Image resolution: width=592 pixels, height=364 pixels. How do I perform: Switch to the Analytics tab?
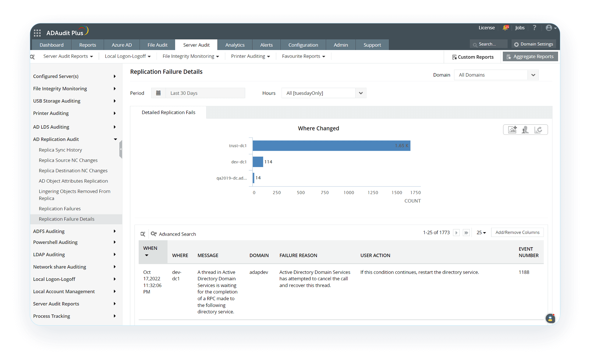click(235, 45)
